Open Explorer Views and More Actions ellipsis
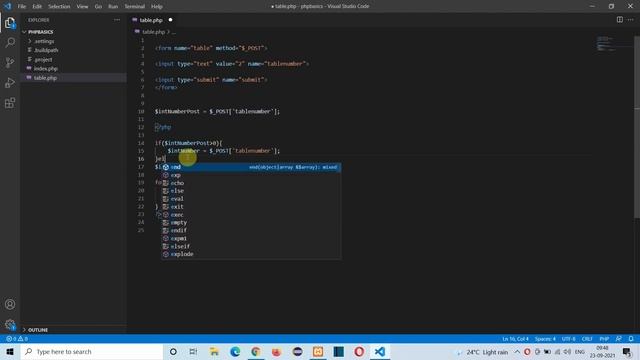640x360 pixels. 117,20
